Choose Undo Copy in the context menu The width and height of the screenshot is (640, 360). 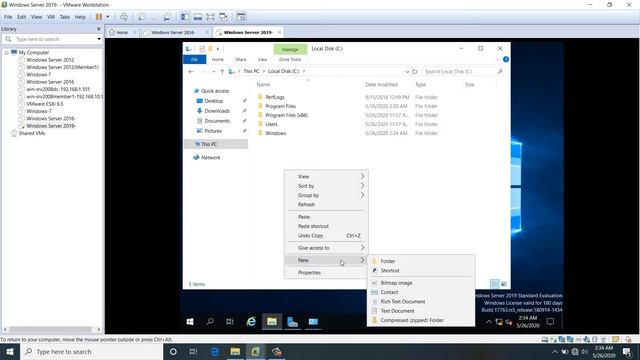pos(326,236)
